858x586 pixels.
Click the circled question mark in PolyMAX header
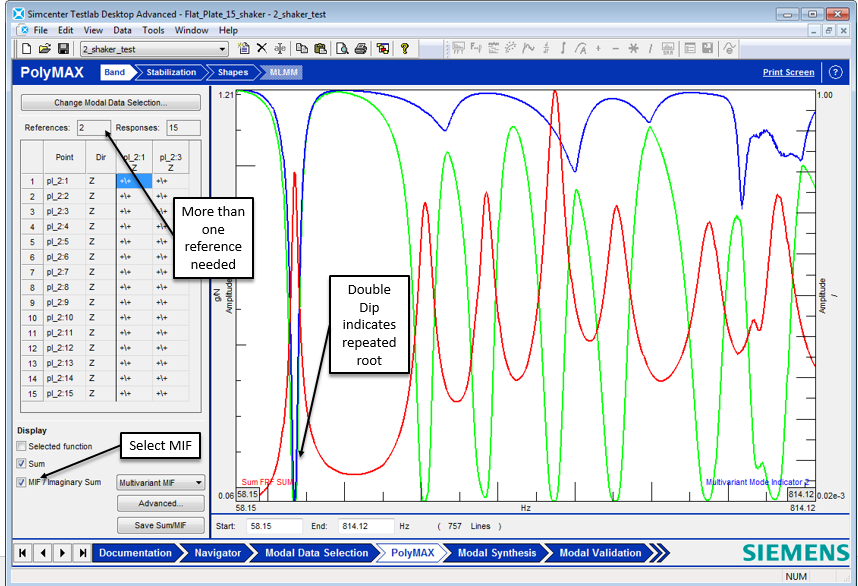(x=835, y=72)
